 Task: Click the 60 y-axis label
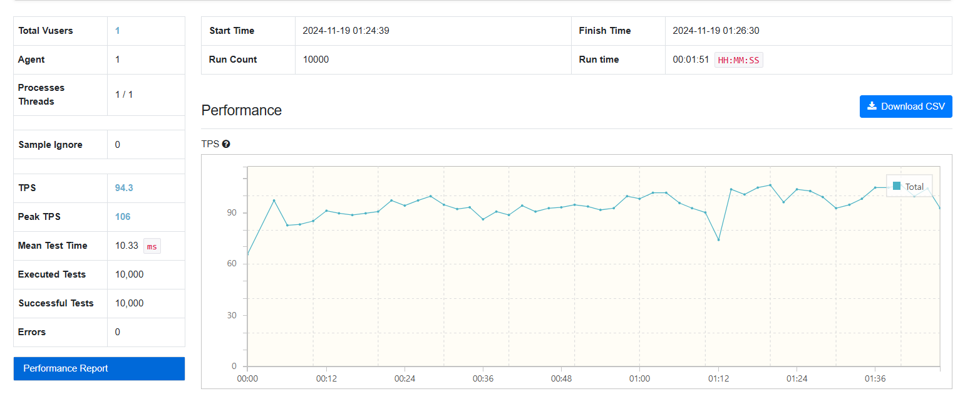pos(232,264)
